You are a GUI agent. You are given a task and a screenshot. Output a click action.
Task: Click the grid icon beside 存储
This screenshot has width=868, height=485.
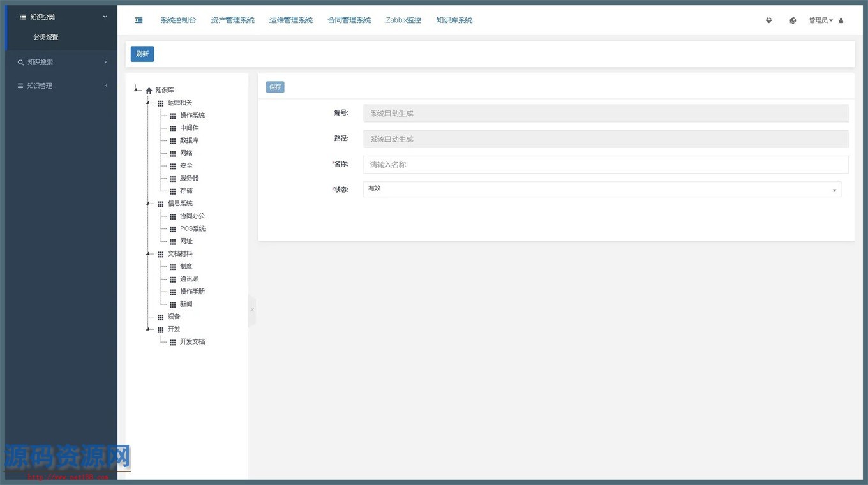[x=173, y=191]
